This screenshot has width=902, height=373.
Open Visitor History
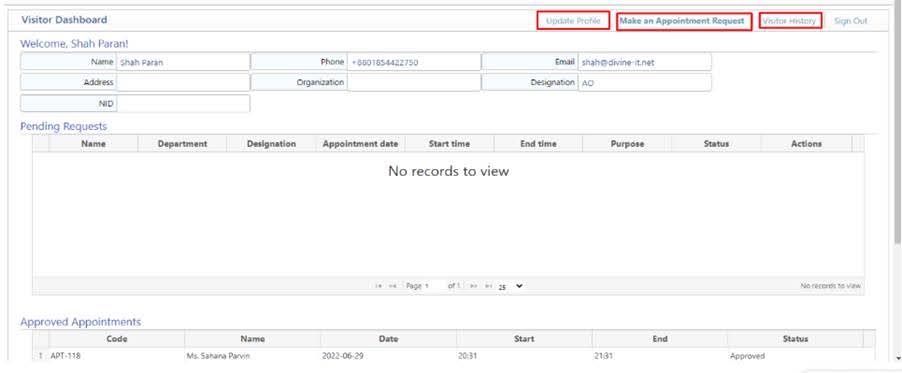789,21
